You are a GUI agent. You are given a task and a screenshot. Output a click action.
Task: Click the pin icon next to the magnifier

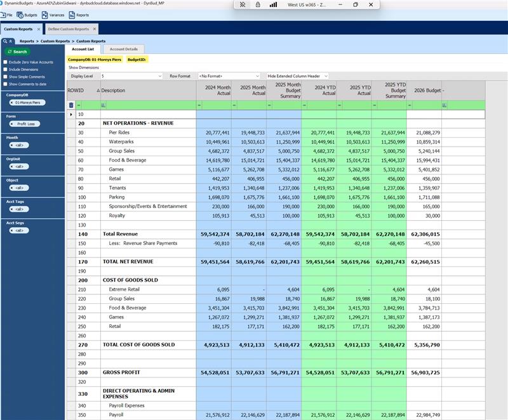click(x=11, y=41)
